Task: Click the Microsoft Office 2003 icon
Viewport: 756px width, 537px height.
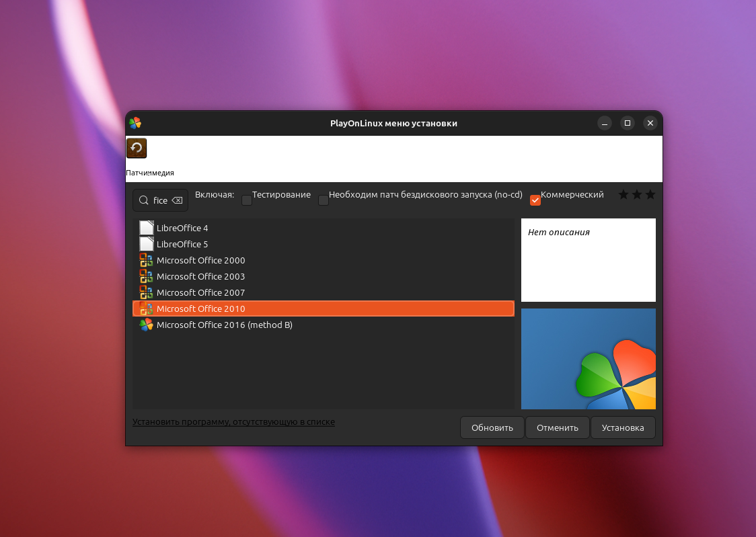Action: 146,276
